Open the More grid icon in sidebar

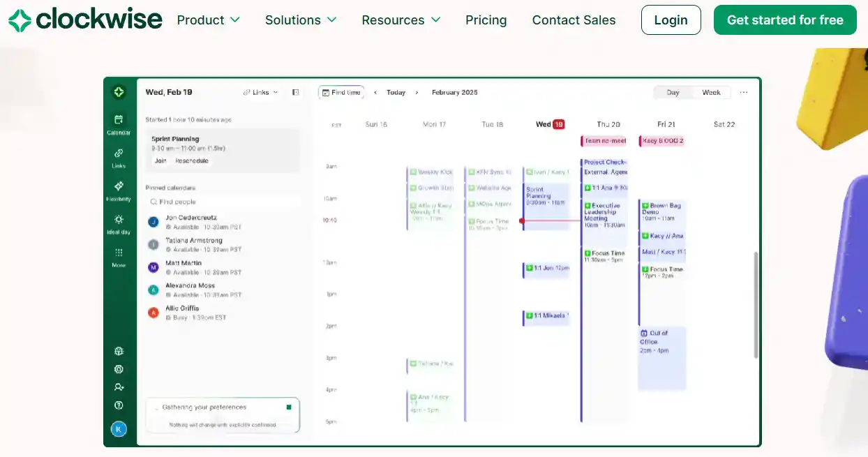click(119, 257)
